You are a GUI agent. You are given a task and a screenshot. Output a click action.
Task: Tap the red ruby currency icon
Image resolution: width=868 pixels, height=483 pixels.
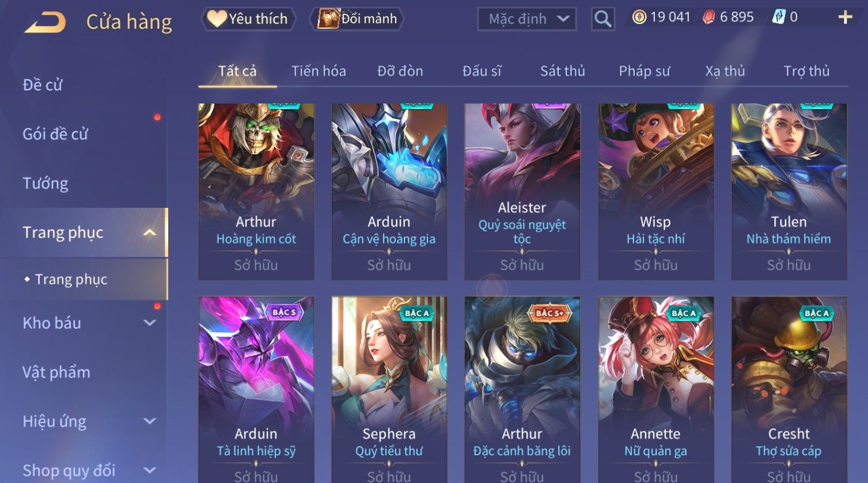(708, 17)
